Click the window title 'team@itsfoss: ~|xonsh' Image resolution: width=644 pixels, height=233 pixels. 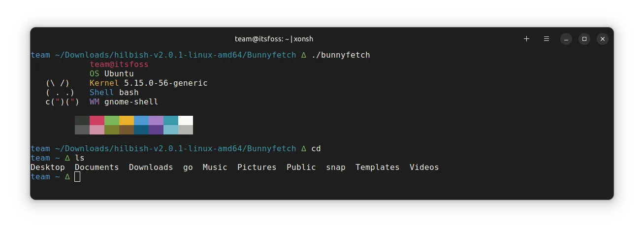(274, 39)
